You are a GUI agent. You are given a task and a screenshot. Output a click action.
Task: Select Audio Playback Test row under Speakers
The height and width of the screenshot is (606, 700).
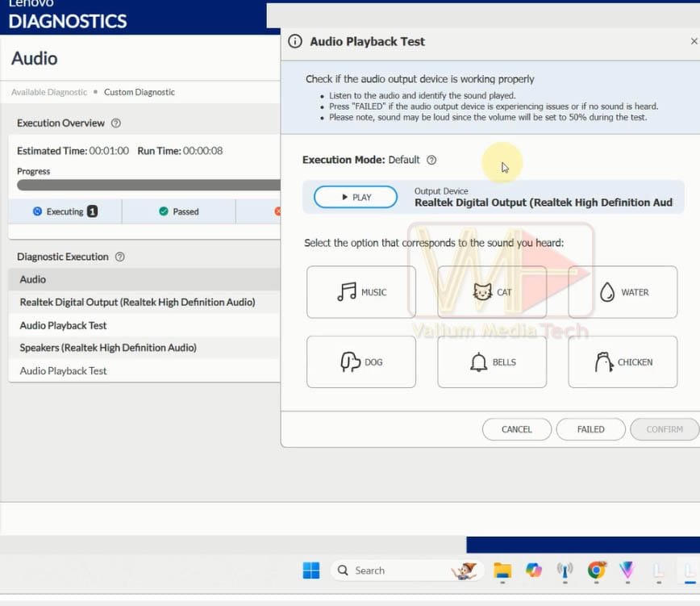click(144, 370)
